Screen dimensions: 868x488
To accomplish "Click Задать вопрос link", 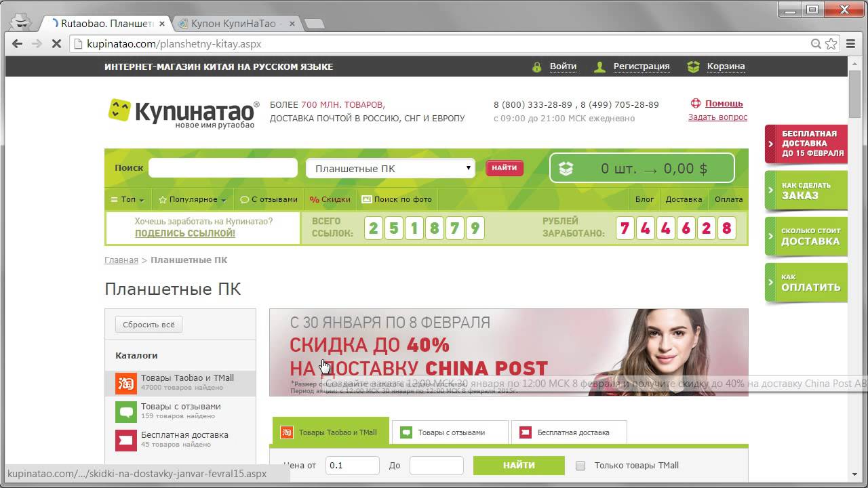I will [x=717, y=117].
